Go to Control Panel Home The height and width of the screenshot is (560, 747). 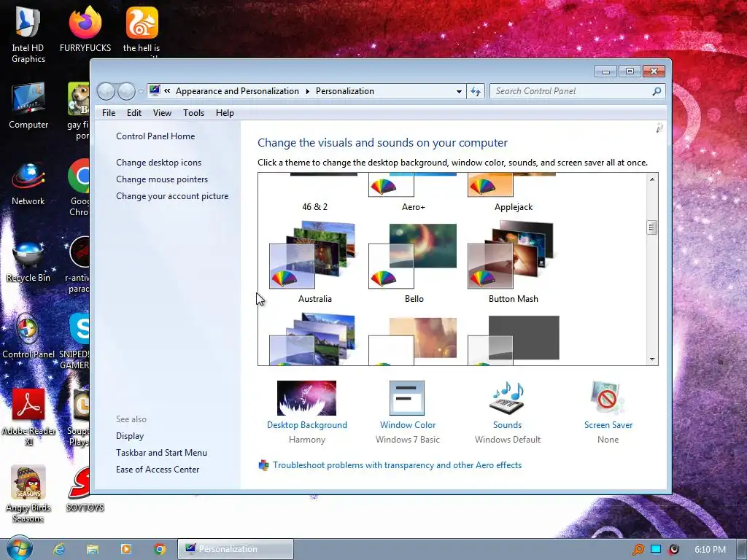(155, 136)
